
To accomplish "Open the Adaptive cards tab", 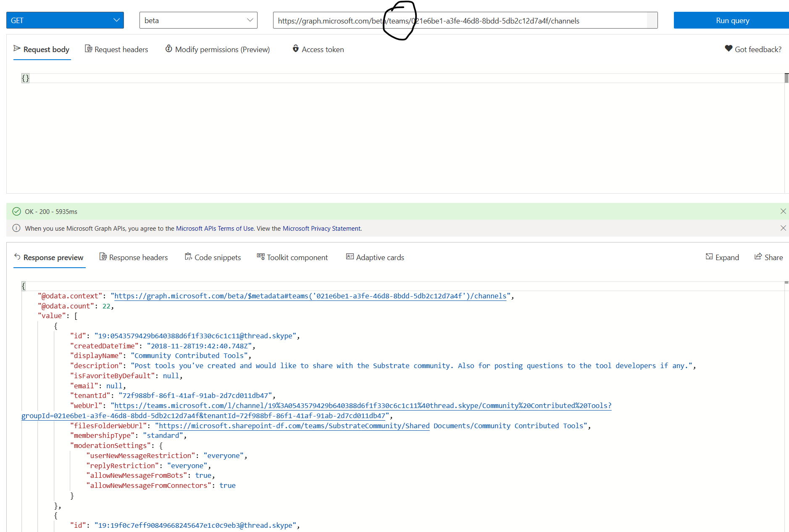I will click(x=375, y=258).
